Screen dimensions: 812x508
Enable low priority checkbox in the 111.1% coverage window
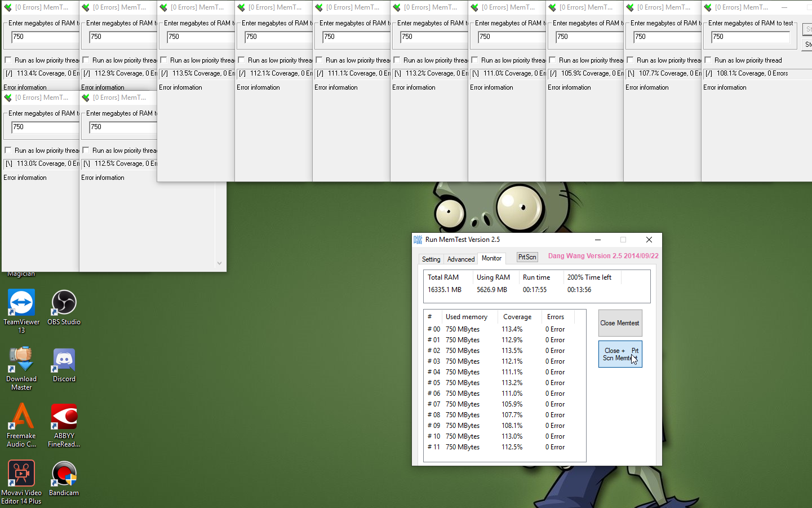pyautogui.click(x=319, y=60)
